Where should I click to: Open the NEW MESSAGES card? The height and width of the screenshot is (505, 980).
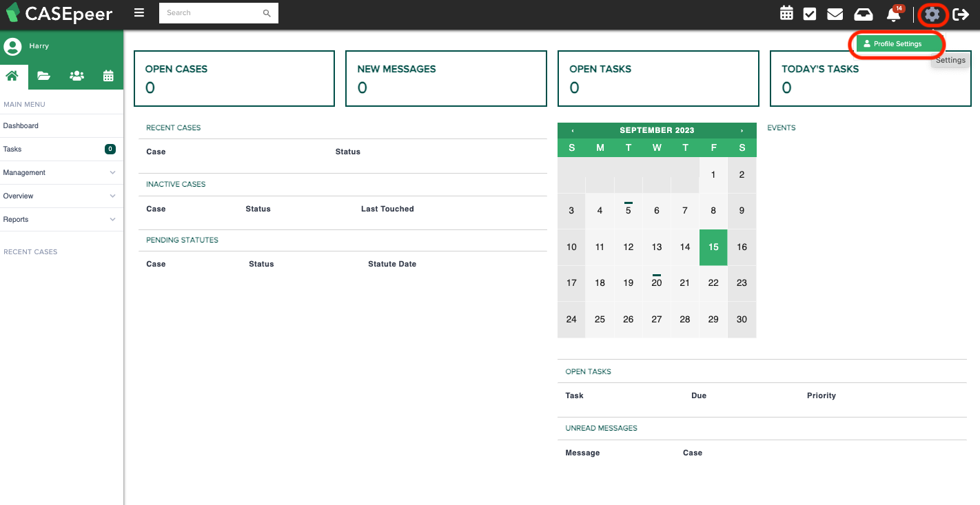click(446, 79)
